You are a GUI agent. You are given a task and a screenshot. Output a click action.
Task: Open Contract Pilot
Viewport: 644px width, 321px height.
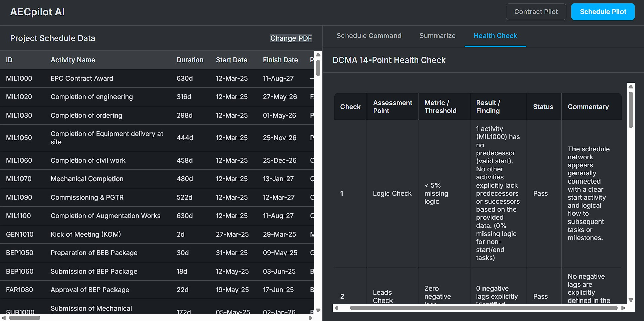click(536, 12)
